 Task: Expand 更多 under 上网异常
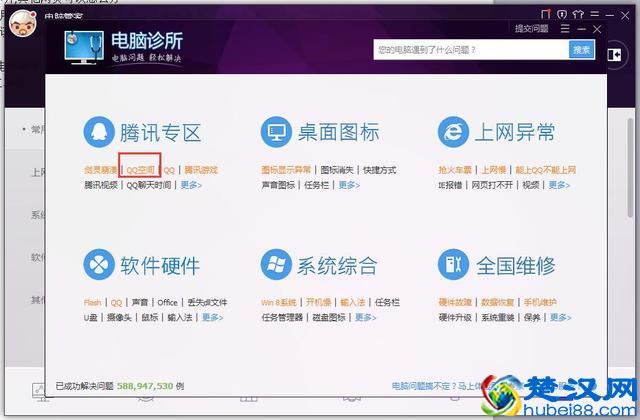tap(559, 185)
